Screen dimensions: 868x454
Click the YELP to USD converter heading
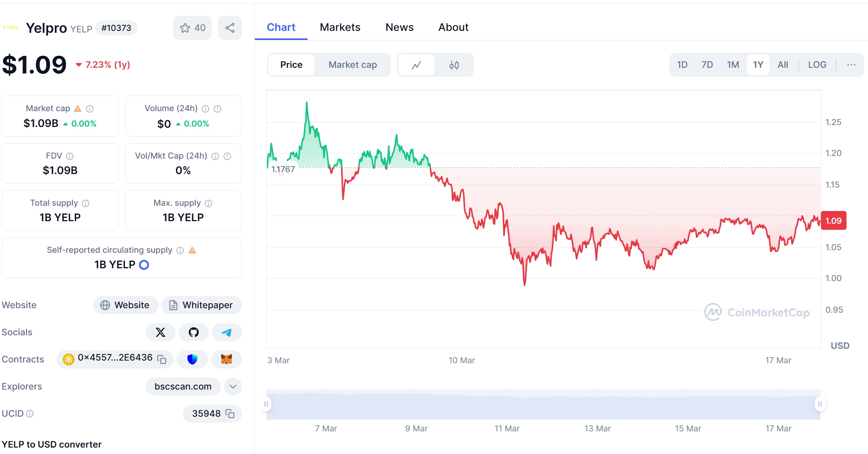[52, 445]
